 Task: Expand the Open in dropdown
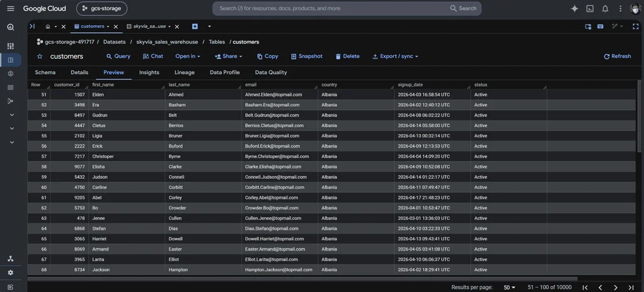[187, 56]
